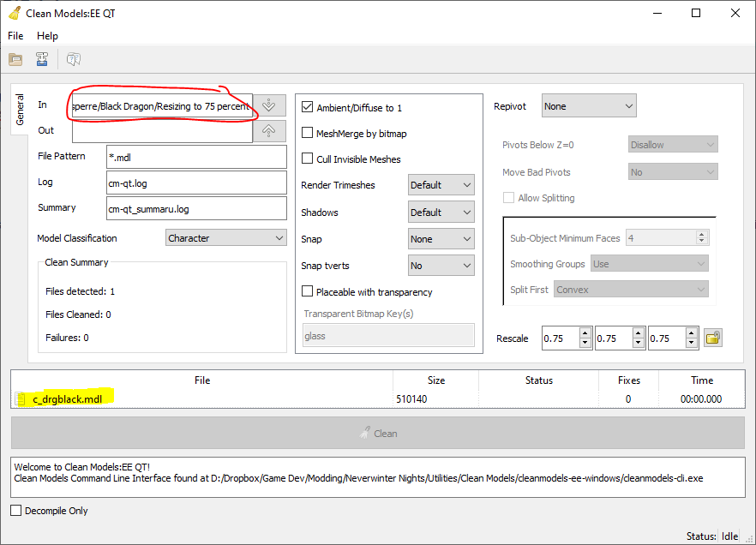Viewport: 756px width, 545px height.
Task: Open the Help menu
Action: [x=47, y=36]
